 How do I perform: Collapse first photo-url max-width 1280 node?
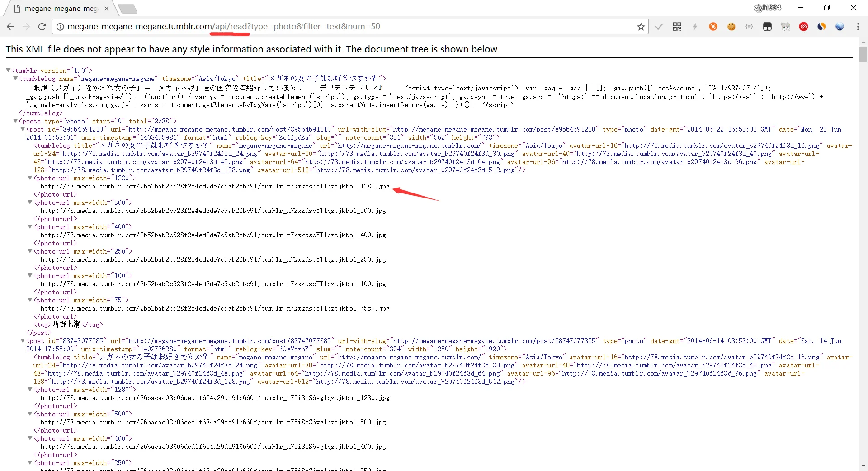point(30,178)
